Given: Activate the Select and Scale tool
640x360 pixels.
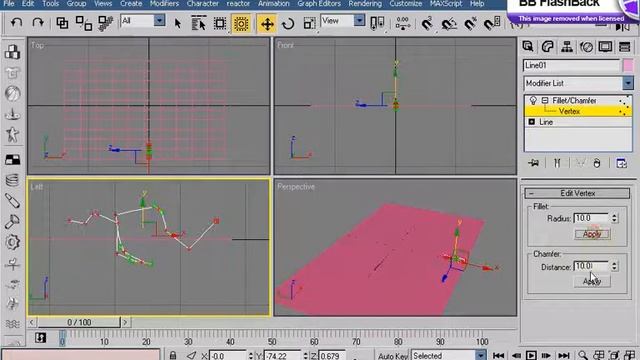Looking at the screenshot, I should coord(309,24).
